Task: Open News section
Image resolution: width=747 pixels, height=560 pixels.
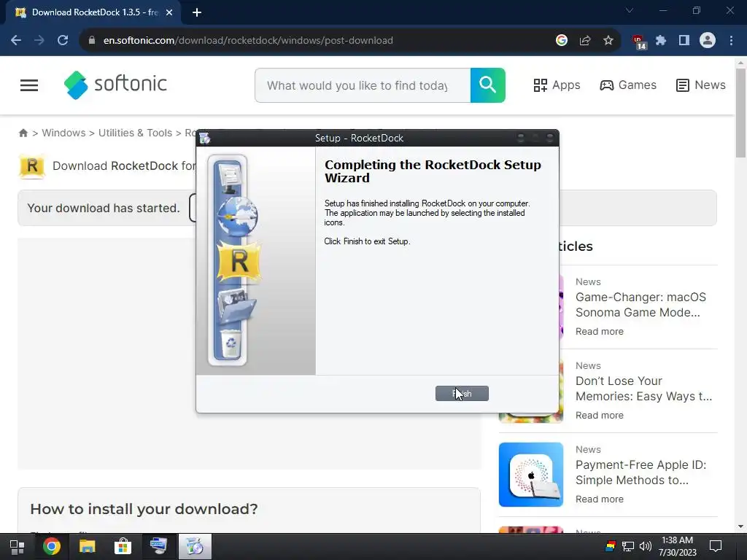Action: click(x=701, y=85)
